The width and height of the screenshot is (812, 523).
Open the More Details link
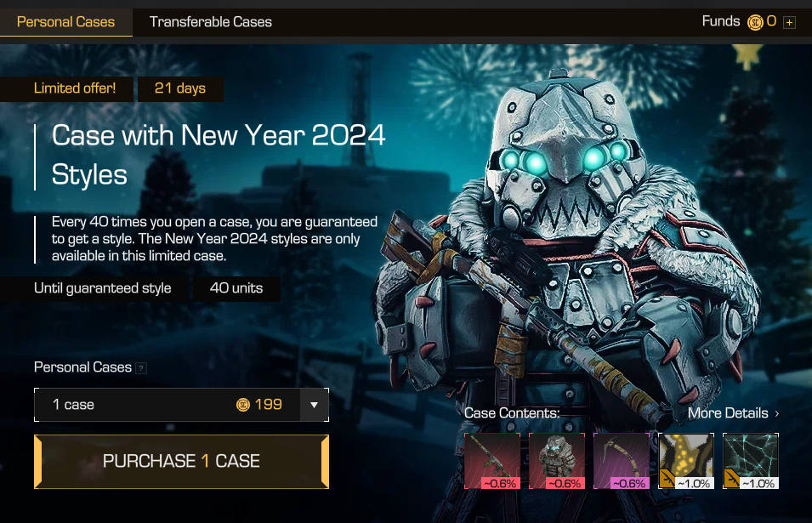coord(728,413)
